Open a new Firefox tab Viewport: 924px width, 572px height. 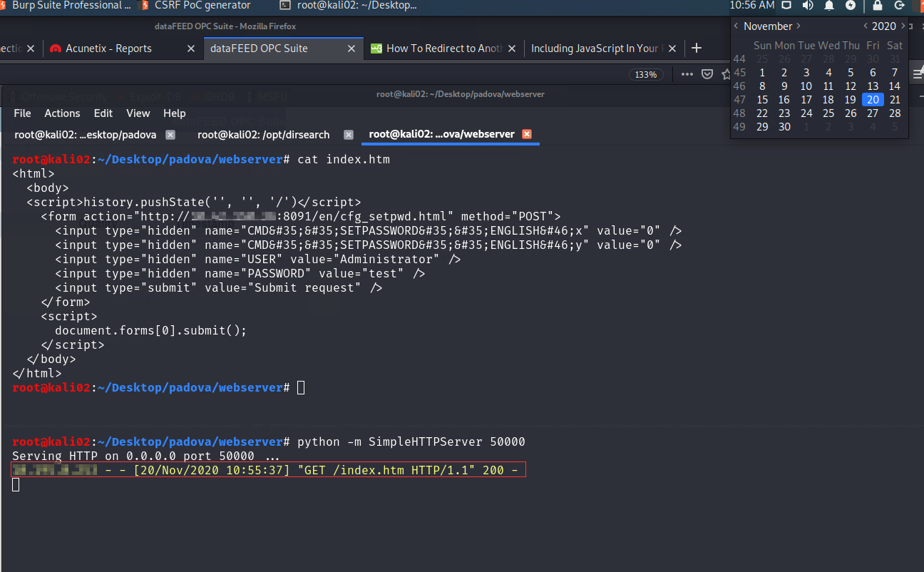point(697,48)
